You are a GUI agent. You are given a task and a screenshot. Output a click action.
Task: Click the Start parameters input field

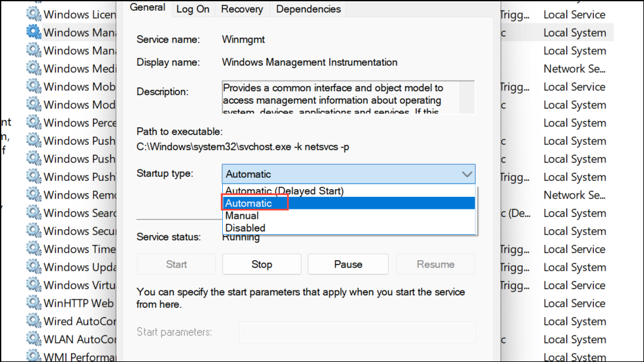point(357,332)
